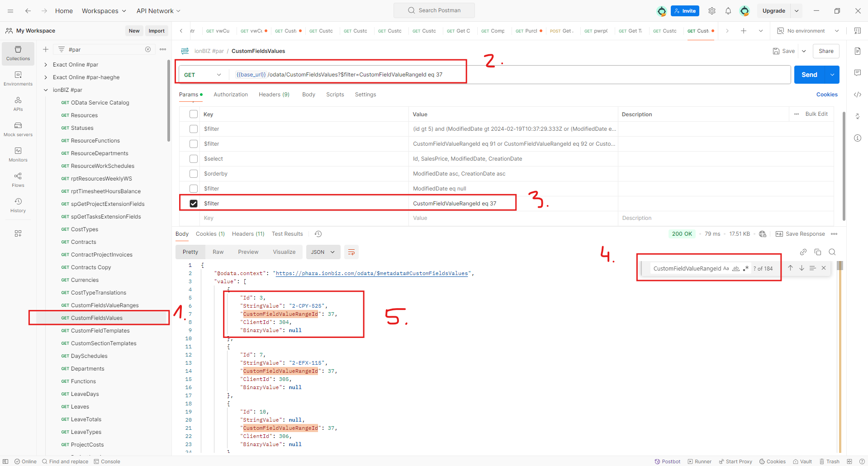868x466 pixels.
Task: Close the response search box
Action: point(824,268)
